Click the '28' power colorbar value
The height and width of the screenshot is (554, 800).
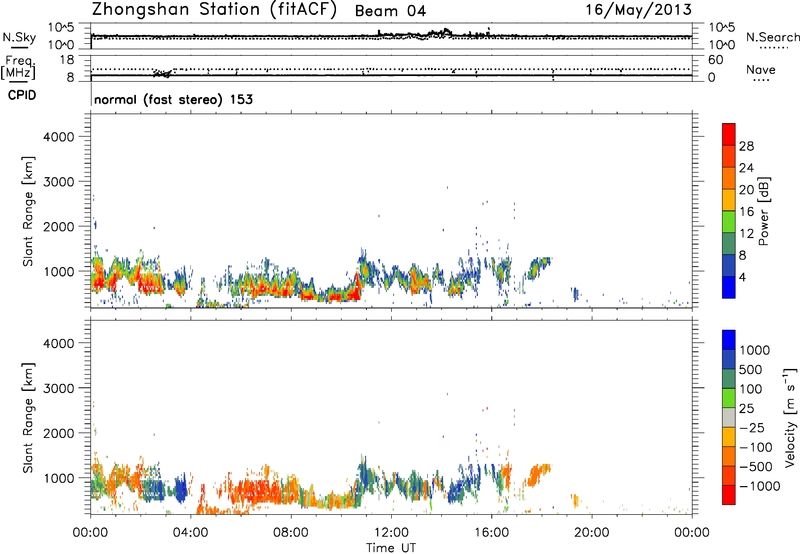pos(746,146)
